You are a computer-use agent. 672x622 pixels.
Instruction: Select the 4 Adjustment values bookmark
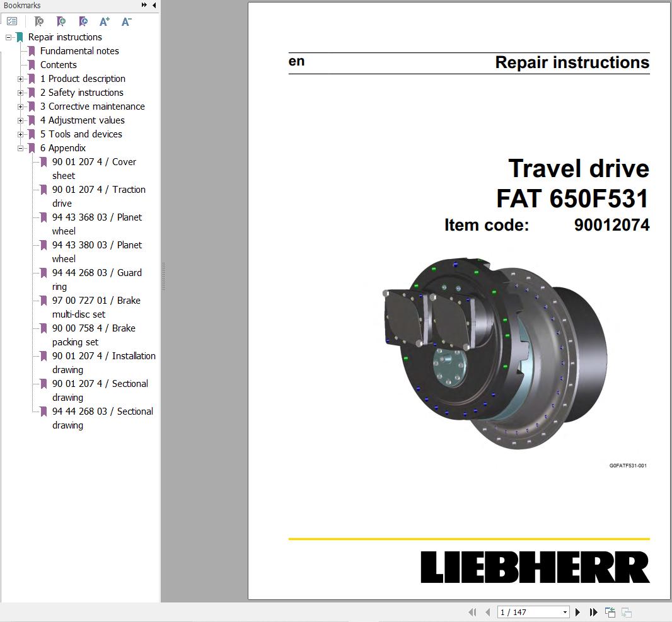point(83,120)
